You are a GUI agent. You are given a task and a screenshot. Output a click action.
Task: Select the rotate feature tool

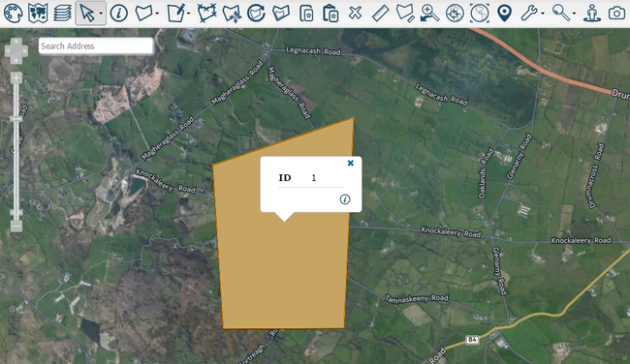256,14
